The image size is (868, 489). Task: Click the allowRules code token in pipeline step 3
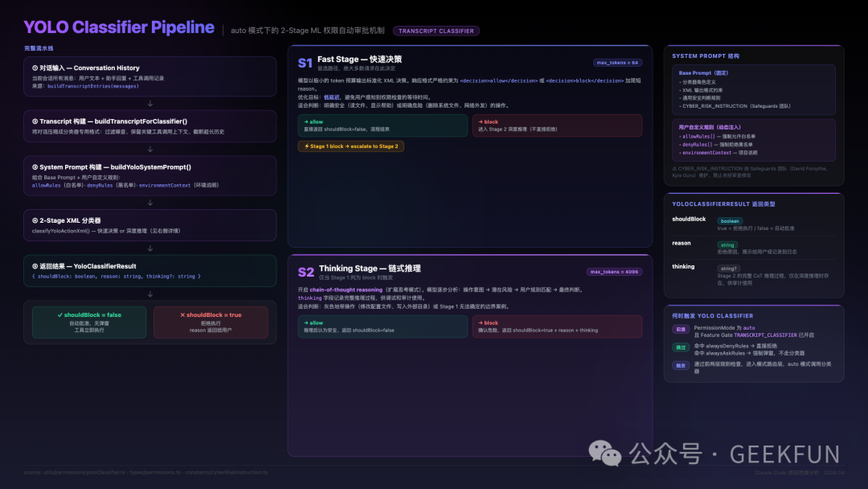(x=46, y=186)
